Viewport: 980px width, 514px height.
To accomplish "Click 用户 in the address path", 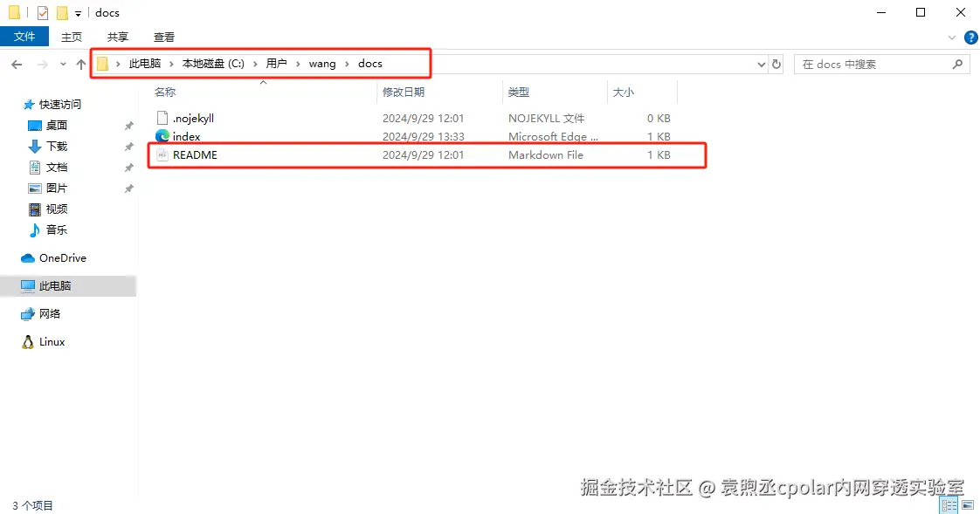I will click(276, 64).
